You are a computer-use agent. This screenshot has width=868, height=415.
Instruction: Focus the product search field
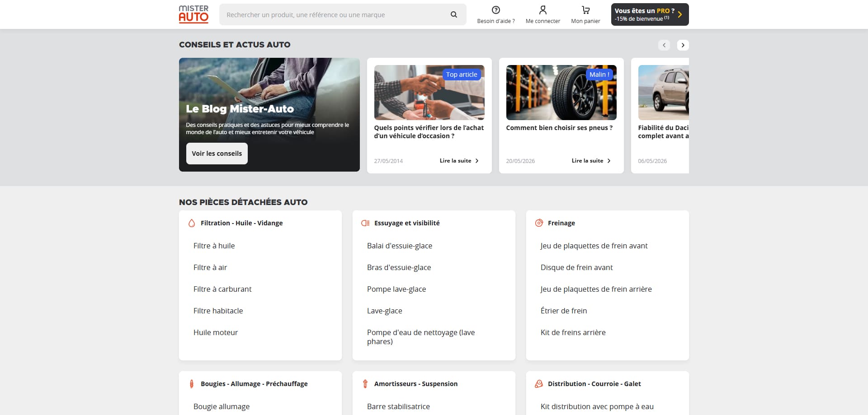point(335,14)
